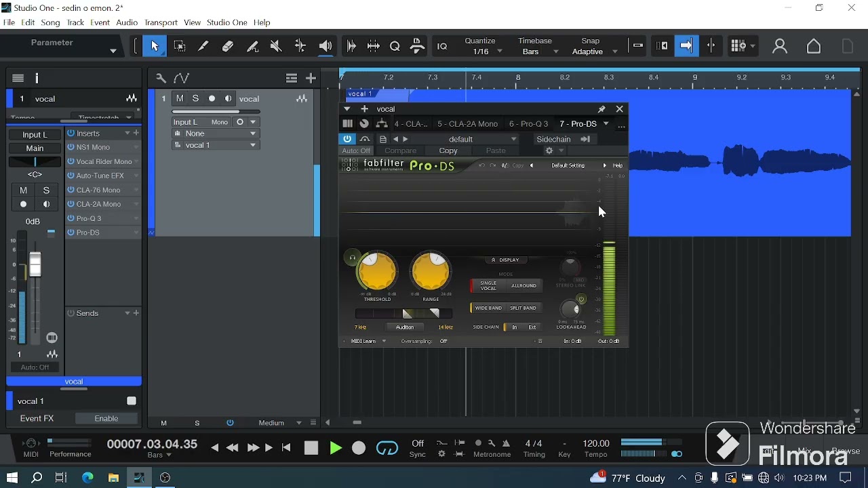Viewport: 868px width, 488px height.
Task: Open the artist profile icon
Action: pos(781,46)
